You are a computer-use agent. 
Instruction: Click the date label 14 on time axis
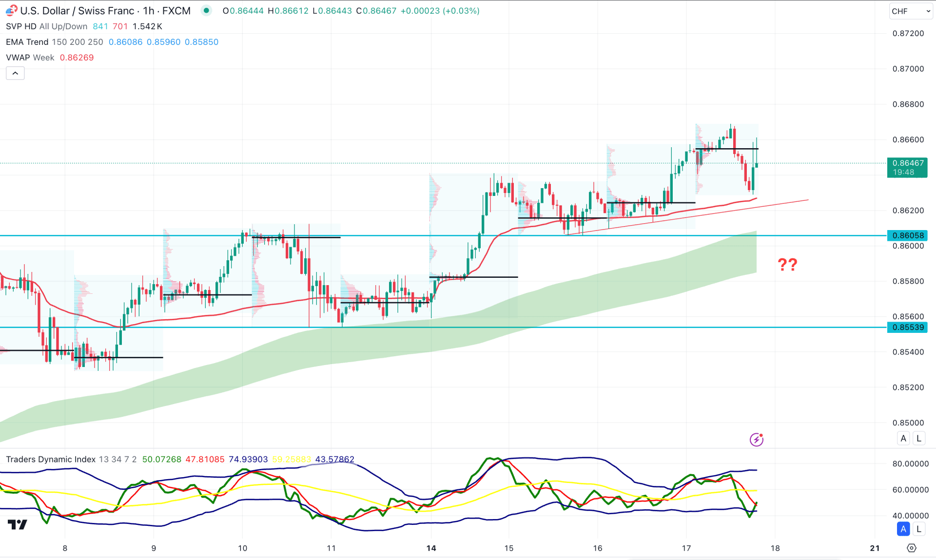pos(431,548)
